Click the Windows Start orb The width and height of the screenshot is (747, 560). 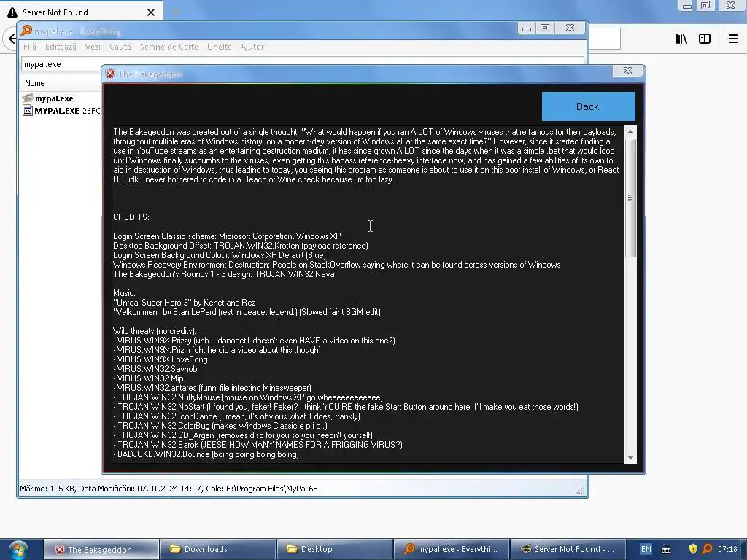click(x=18, y=550)
